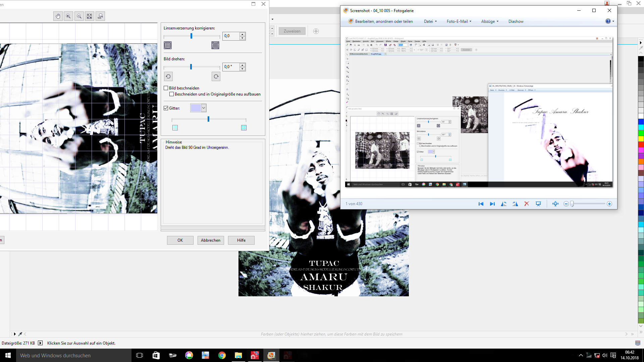
Task: Show hidden system tray icons
Action: coord(581,355)
